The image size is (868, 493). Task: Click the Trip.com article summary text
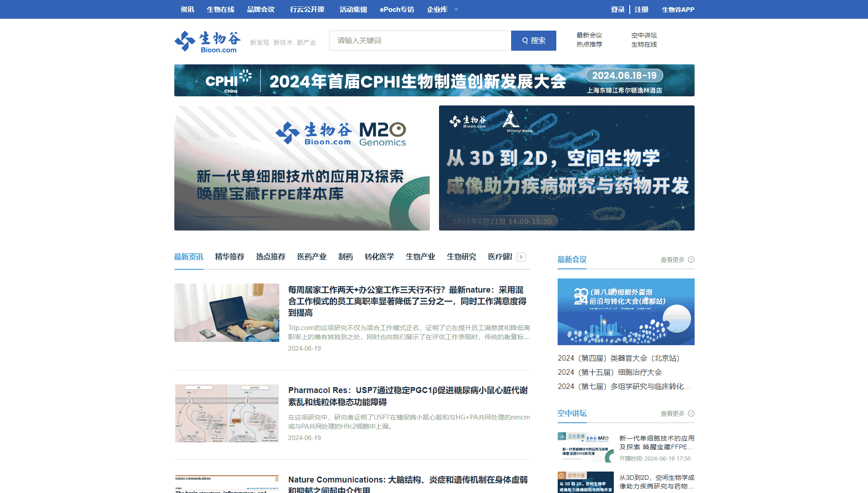click(x=409, y=332)
